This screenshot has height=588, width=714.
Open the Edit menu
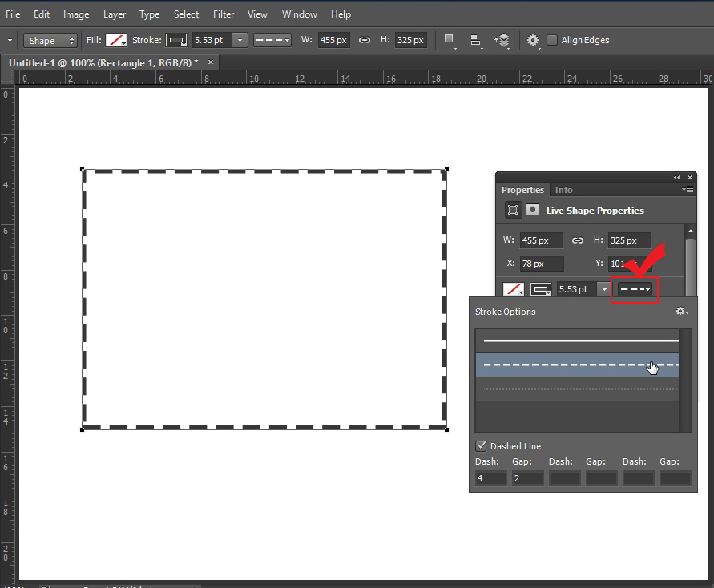point(42,14)
